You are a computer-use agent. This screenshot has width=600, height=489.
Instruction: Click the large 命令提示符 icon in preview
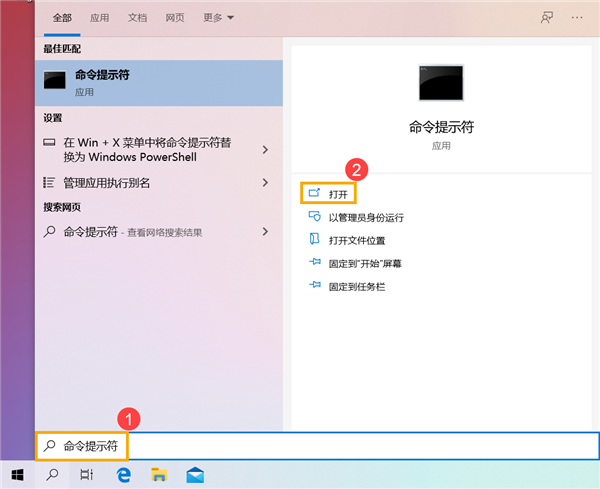coord(441,85)
